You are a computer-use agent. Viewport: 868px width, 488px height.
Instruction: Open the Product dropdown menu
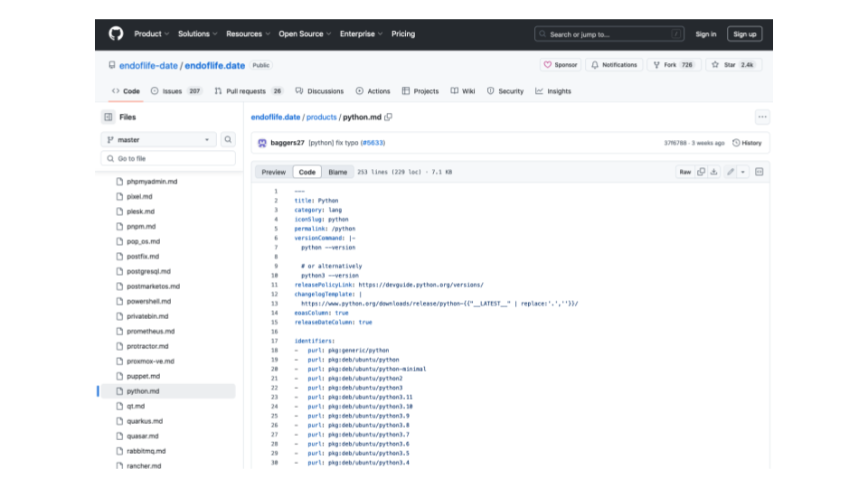pyautogui.click(x=152, y=33)
